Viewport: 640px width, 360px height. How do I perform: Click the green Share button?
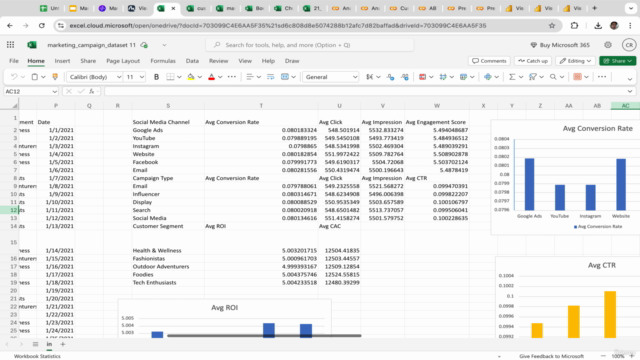click(x=618, y=61)
